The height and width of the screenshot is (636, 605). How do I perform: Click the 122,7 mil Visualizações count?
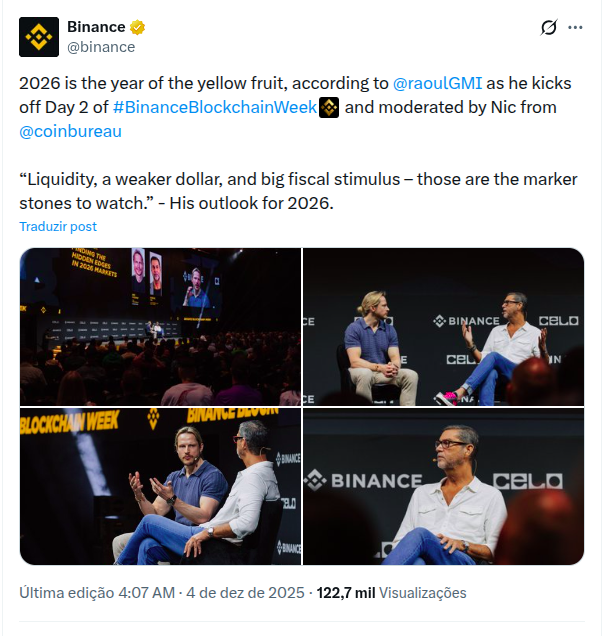coord(392,593)
